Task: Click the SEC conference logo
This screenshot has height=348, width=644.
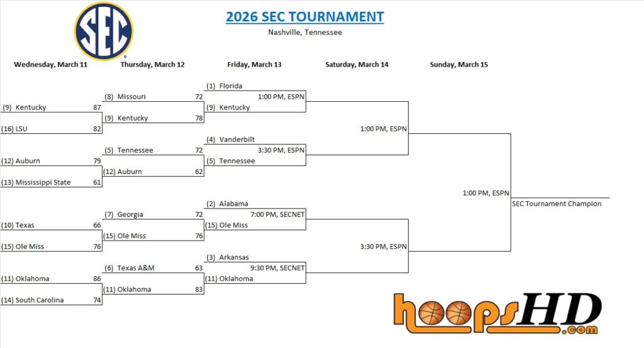Action: click(103, 31)
